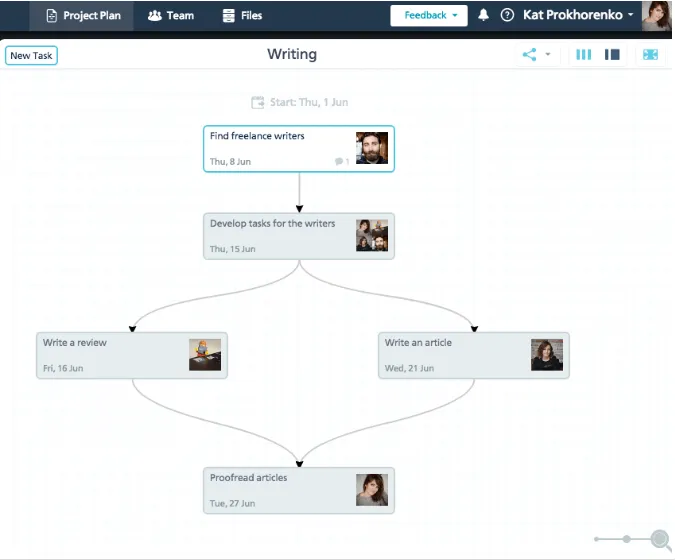Image resolution: width=675 pixels, height=560 pixels.
Task: Expand the Kat Prokhorenko user menu
Action: point(578,15)
